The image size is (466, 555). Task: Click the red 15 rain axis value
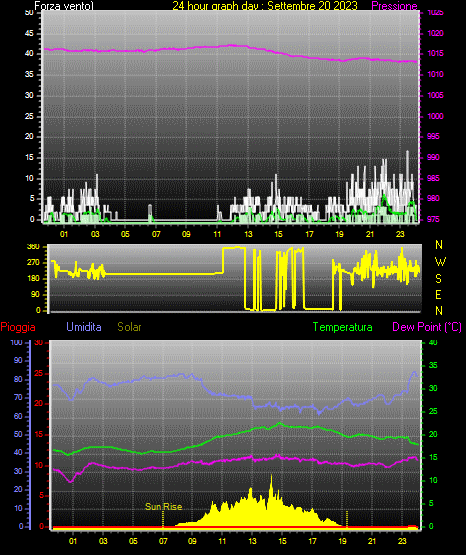click(x=39, y=434)
